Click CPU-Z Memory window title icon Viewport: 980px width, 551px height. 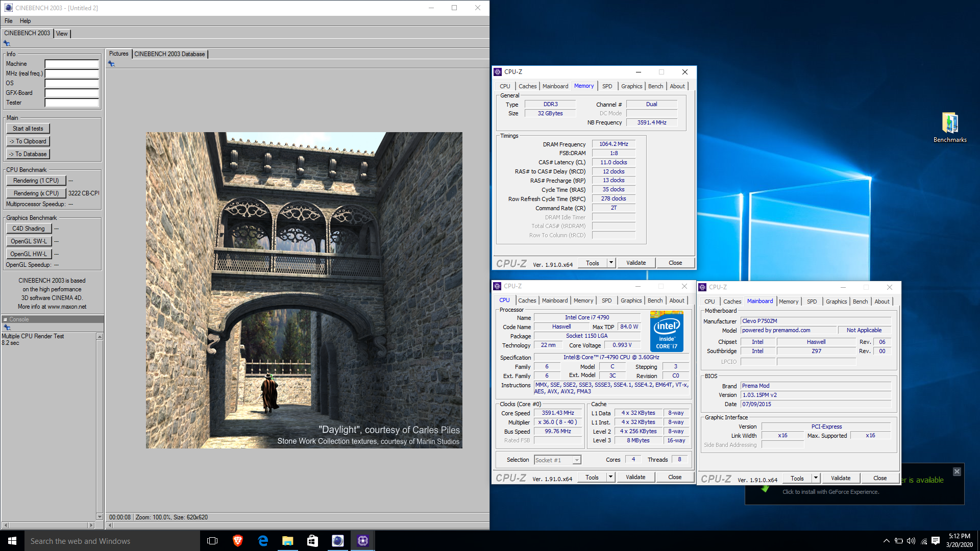[x=498, y=72]
